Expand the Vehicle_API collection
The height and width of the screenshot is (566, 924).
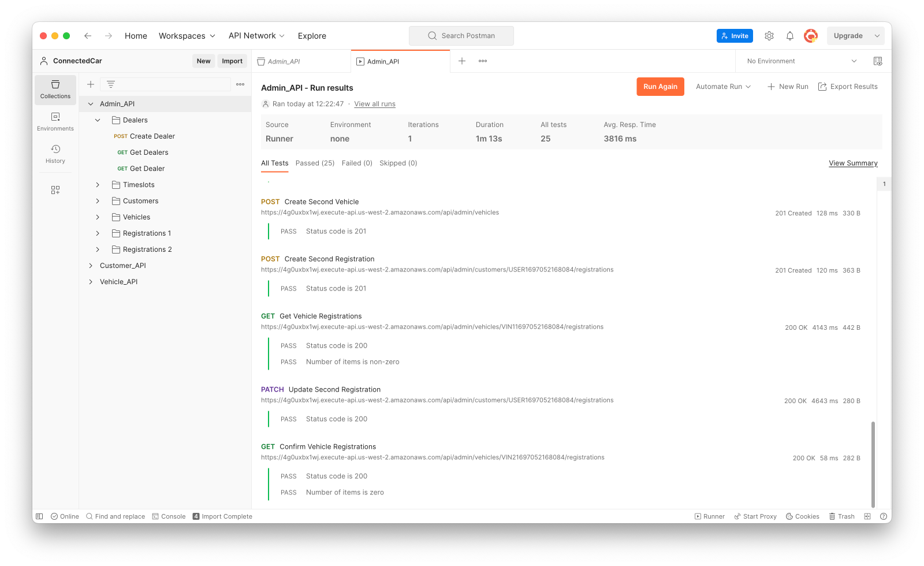pyautogui.click(x=91, y=282)
